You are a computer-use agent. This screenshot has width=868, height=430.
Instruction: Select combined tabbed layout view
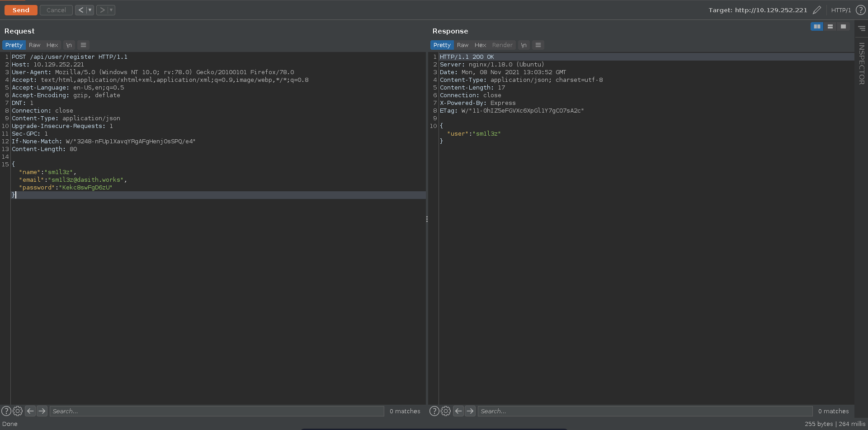click(843, 27)
